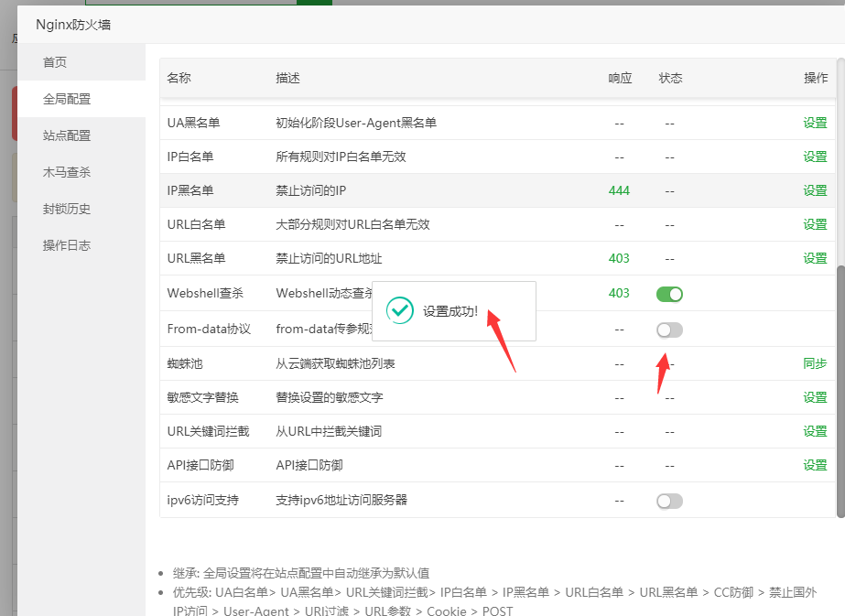Open the 操作日志 sidebar tab

81,245
